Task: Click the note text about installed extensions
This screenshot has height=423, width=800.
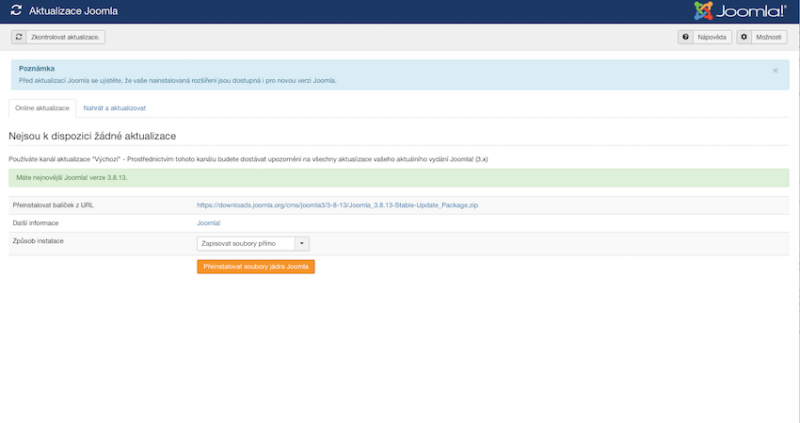Action: point(178,81)
